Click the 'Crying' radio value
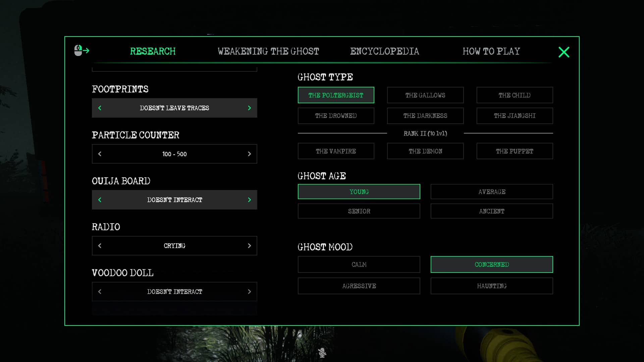The width and height of the screenshot is (644, 362). tap(174, 246)
